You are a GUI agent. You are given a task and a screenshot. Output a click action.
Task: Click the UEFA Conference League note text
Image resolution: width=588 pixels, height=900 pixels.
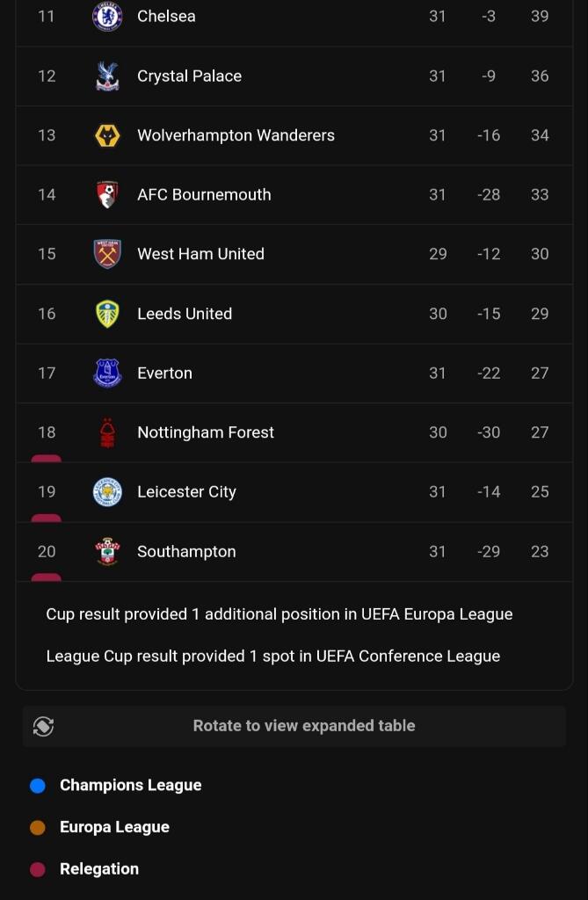pos(272,657)
